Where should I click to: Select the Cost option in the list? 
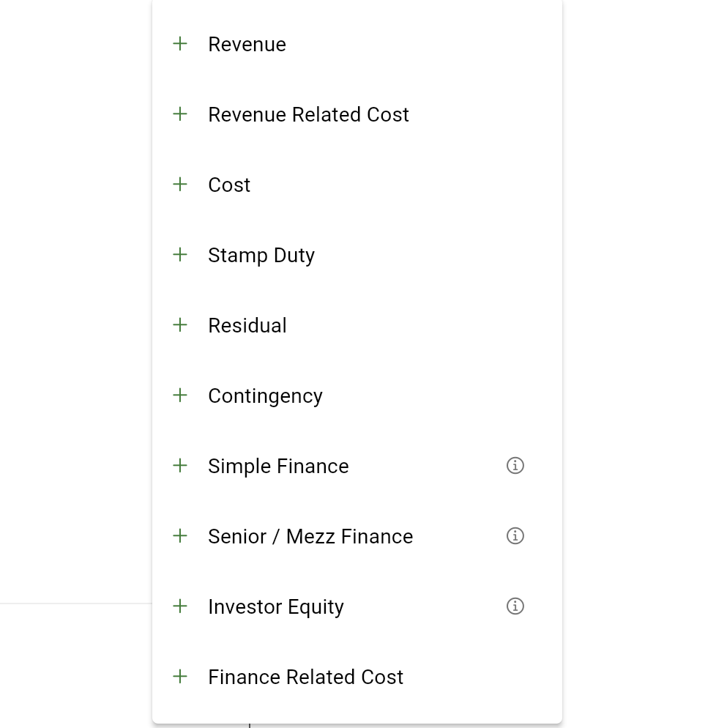tap(229, 185)
